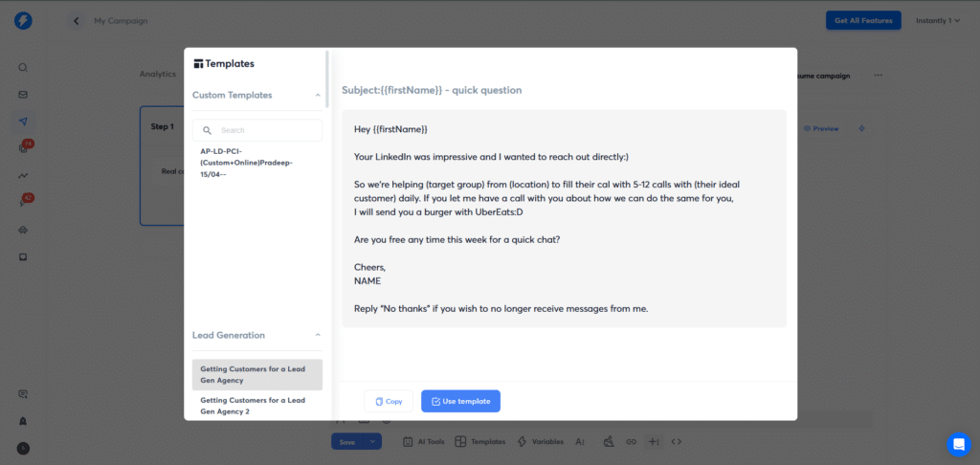
Task: Click the rocket icon in sidebar
Action: (x=23, y=421)
